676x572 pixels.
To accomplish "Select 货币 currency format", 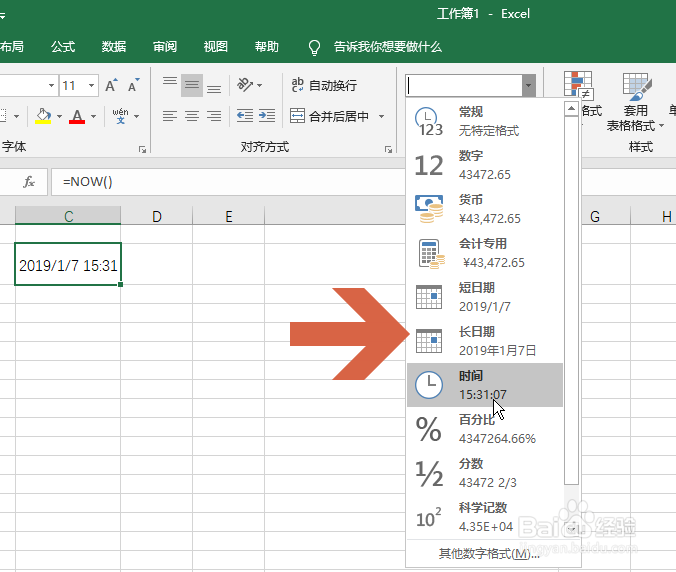I will (x=485, y=209).
